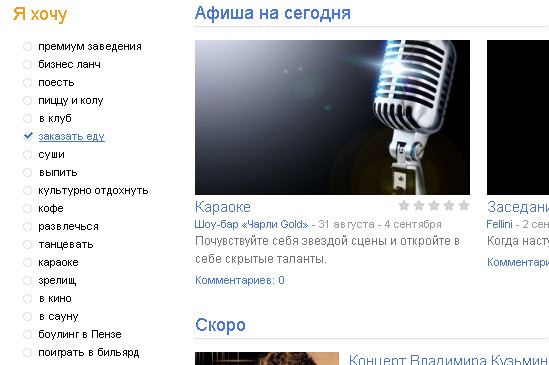Screen dimensions: 549x365
Task: Open Концерт Владимира Кузьмина link
Action: click(x=449, y=360)
